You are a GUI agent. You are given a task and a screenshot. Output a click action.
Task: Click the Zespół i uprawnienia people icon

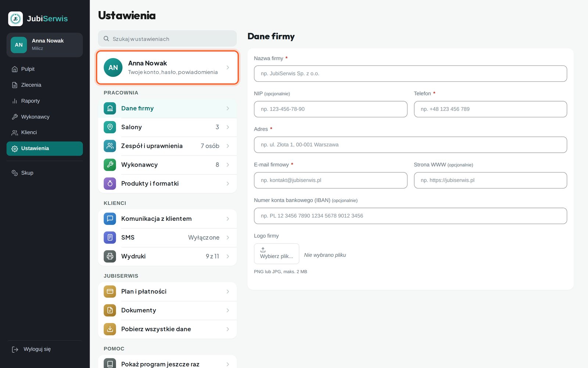tap(110, 146)
